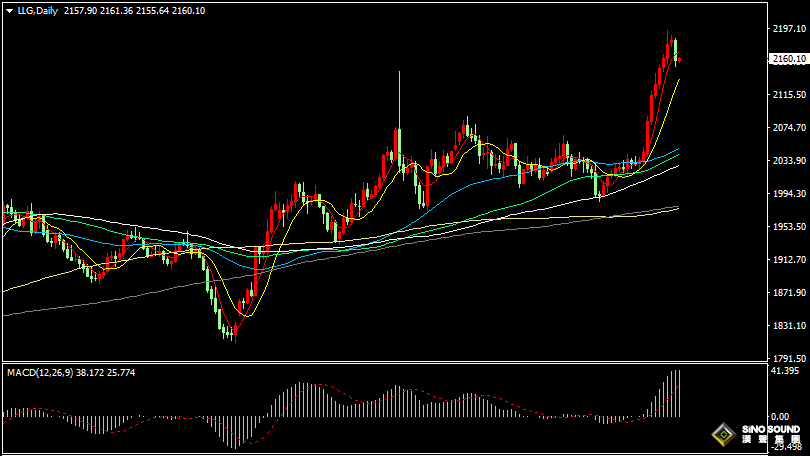Click the Sino Sound diamond logo icon
Viewport: 810px width, 456px height.
pyautogui.click(x=720, y=436)
